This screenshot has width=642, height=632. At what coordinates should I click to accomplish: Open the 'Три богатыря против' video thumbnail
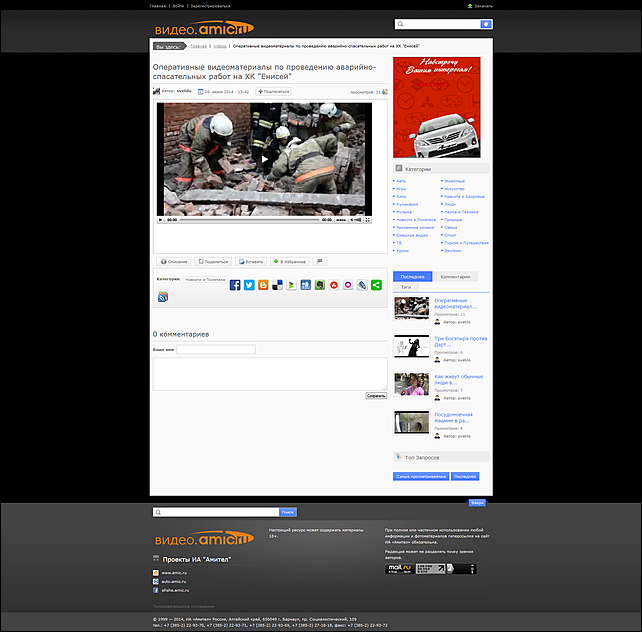(411, 345)
